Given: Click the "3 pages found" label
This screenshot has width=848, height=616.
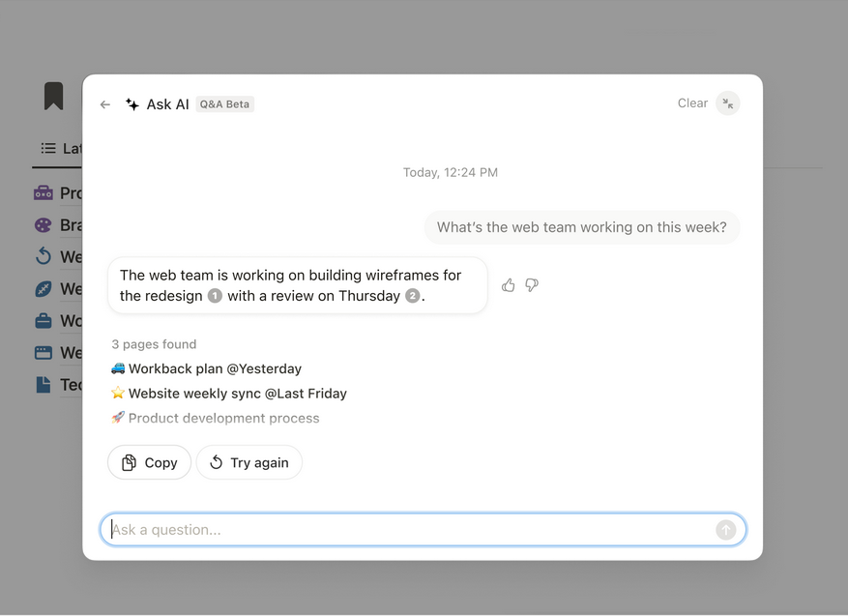Looking at the screenshot, I should [x=154, y=344].
